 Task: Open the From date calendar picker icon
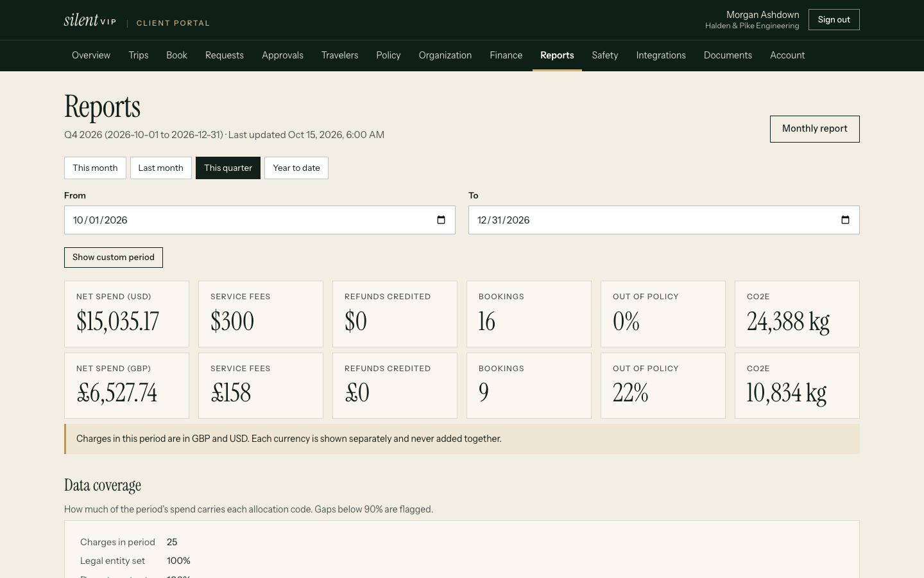pos(441,220)
